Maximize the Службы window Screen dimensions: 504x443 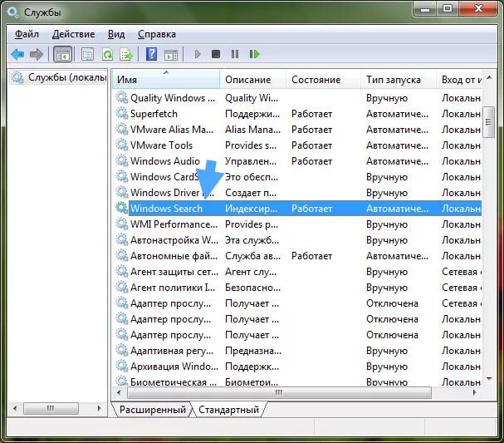click(x=448, y=9)
